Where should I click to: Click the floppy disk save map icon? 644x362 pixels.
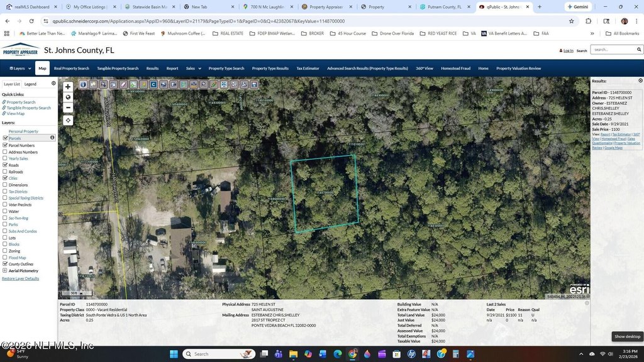pos(254,85)
